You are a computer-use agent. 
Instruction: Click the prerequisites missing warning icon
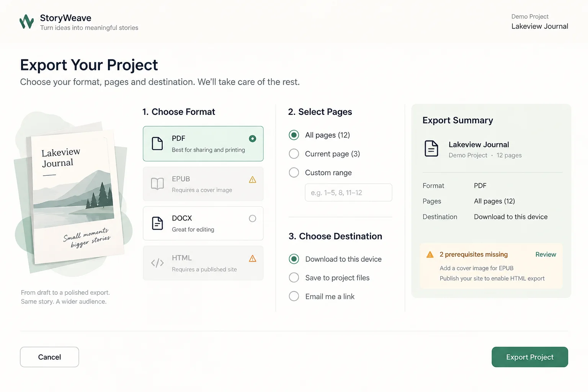click(430, 255)
